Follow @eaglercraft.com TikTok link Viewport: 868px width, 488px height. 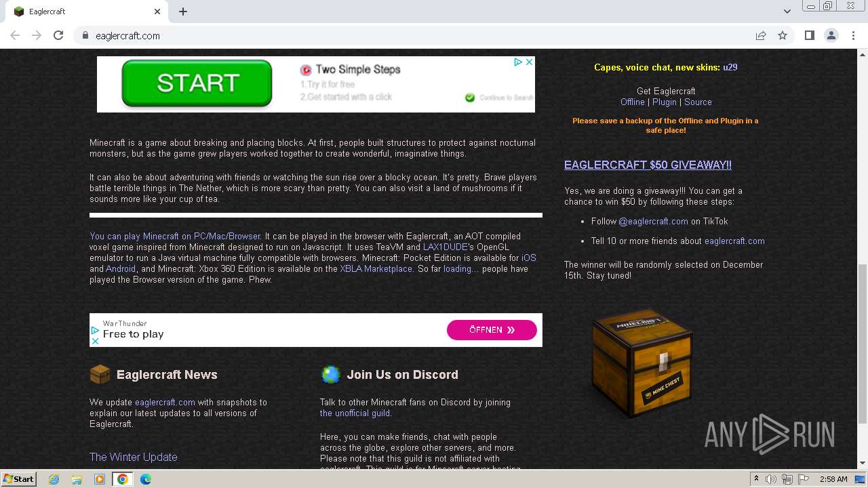653,221
